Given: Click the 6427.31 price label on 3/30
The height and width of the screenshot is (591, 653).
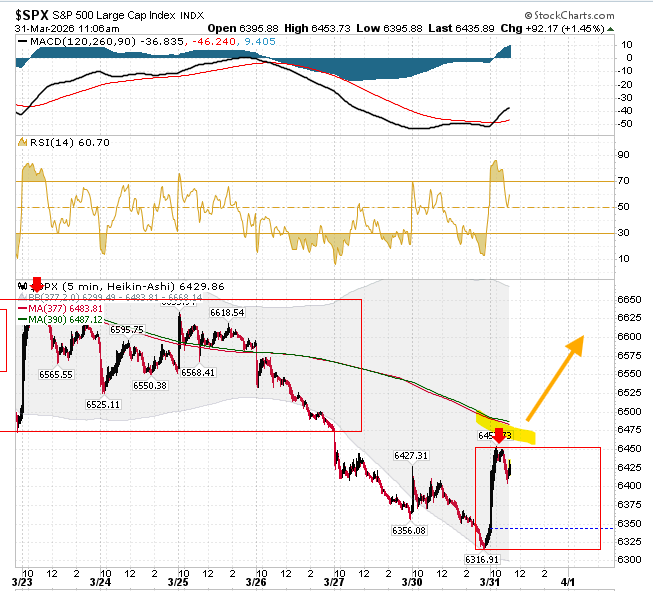Looking at the screenshot, I should click(411, 456).
